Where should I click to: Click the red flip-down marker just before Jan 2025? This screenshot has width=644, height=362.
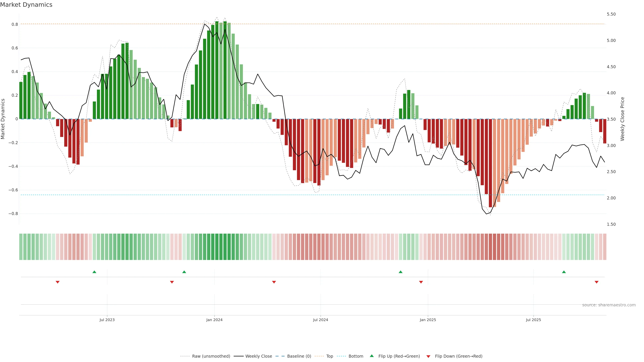click(x=421, y=282)
